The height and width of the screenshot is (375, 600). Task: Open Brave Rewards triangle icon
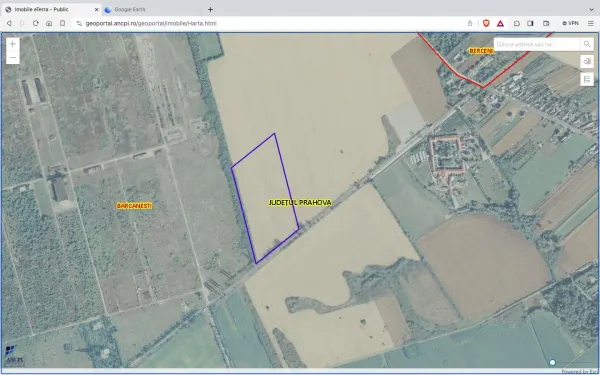coord(500,23)
